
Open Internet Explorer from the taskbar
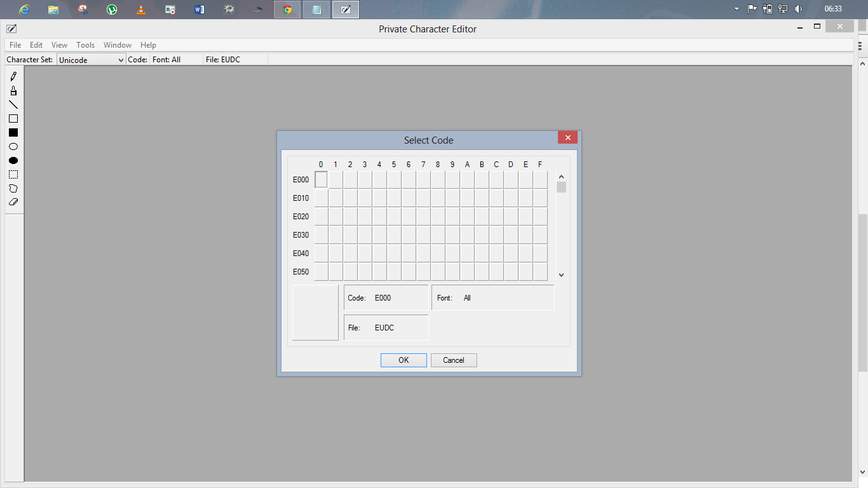24,10
